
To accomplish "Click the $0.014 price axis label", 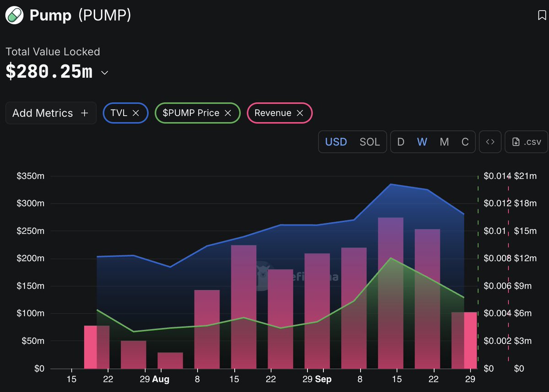I will coord(497,176).
